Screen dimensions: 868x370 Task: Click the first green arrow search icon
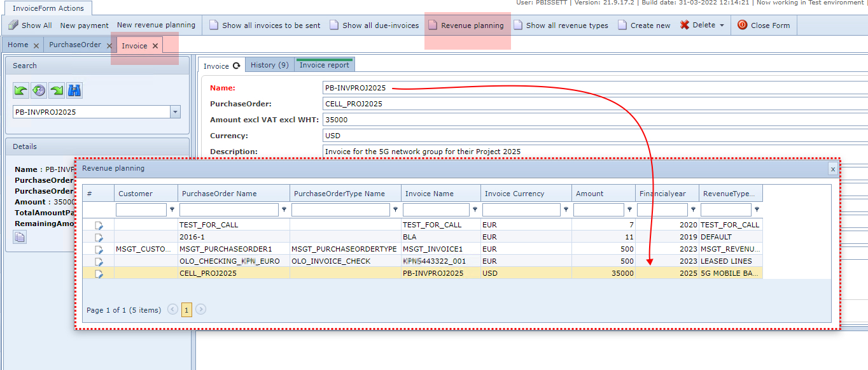click(21, 90)
